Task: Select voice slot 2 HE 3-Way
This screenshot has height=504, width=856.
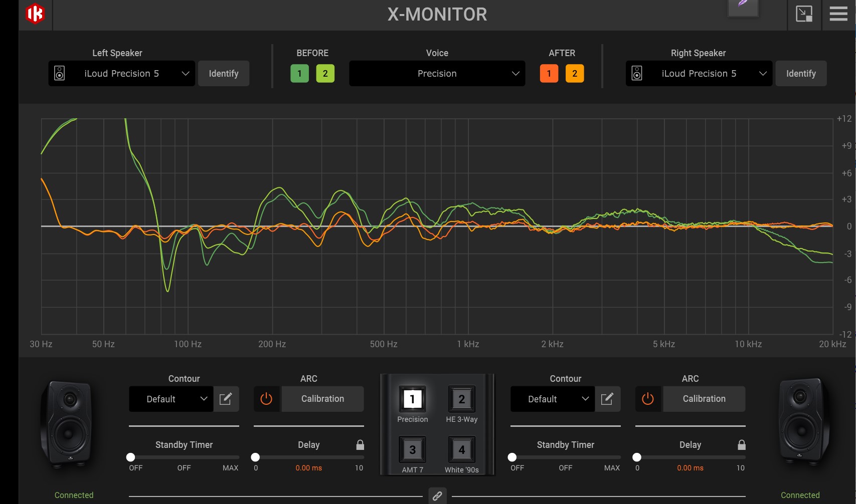Action: [462, 399]
